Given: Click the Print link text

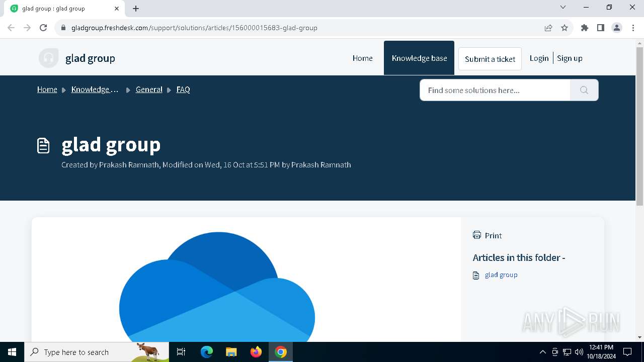Looking at the screenshot, I should [493, 235].
